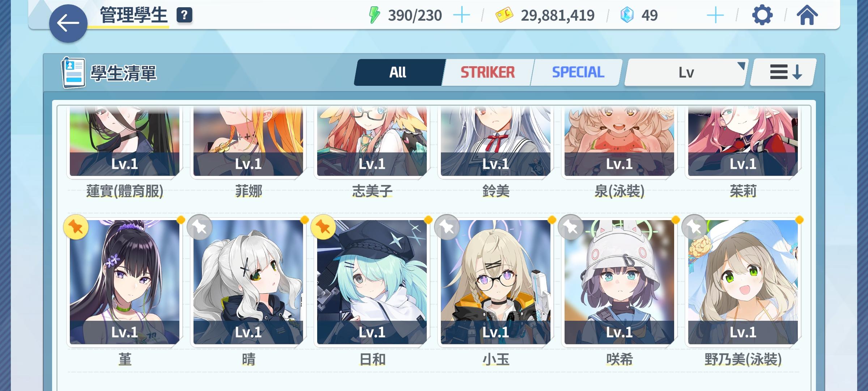Open the help question mark icon

(x=184, y=15)
